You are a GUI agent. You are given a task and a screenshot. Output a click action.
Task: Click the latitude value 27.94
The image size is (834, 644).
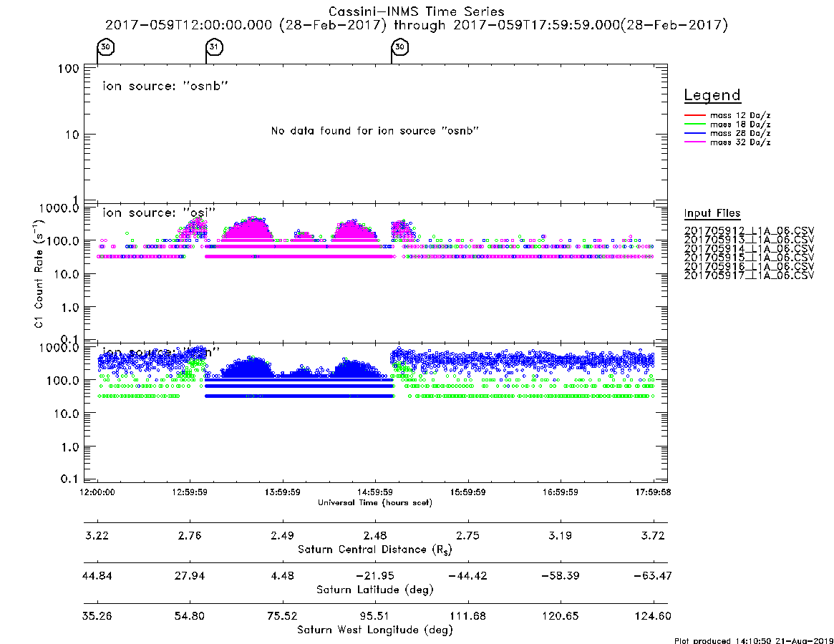[190, 576]
